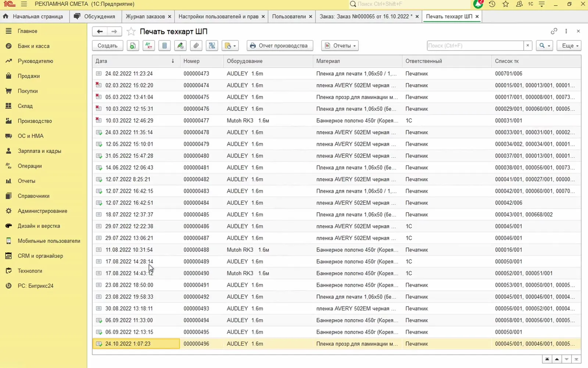Open the Производство section

point(35,121)
